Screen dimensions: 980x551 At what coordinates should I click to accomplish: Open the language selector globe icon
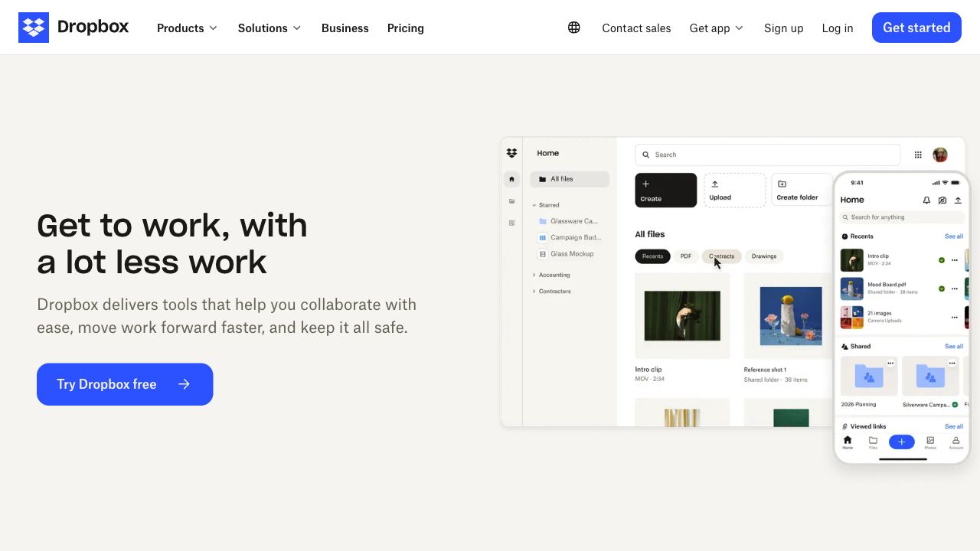pyautogui.click(x=574, y=28)
